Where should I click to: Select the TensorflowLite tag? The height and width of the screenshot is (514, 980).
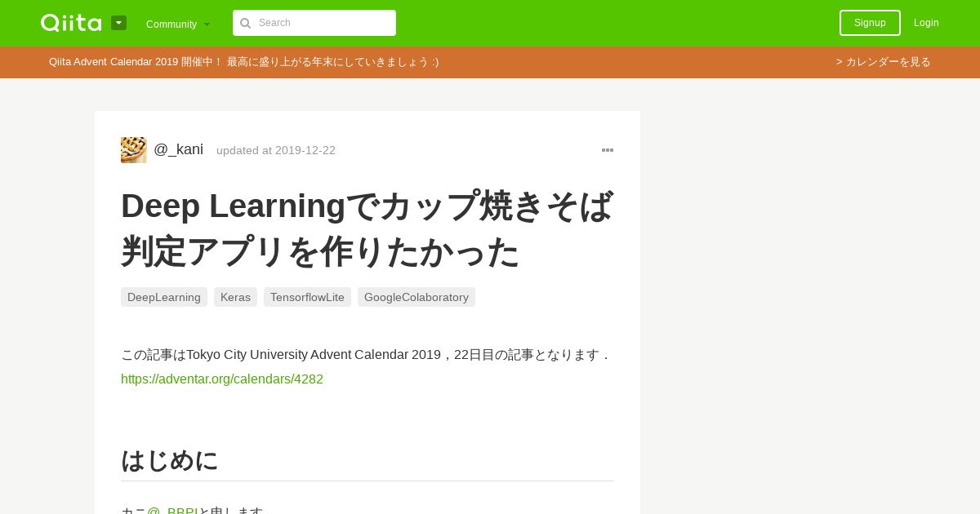307,297
